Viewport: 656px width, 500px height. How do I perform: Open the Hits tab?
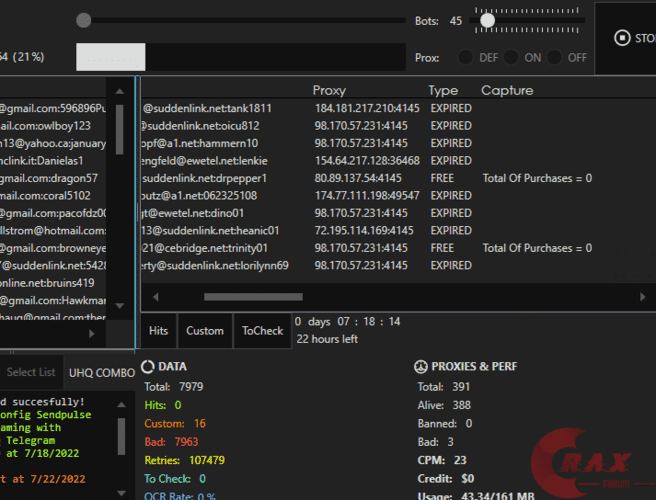click(x=158, y=331)
